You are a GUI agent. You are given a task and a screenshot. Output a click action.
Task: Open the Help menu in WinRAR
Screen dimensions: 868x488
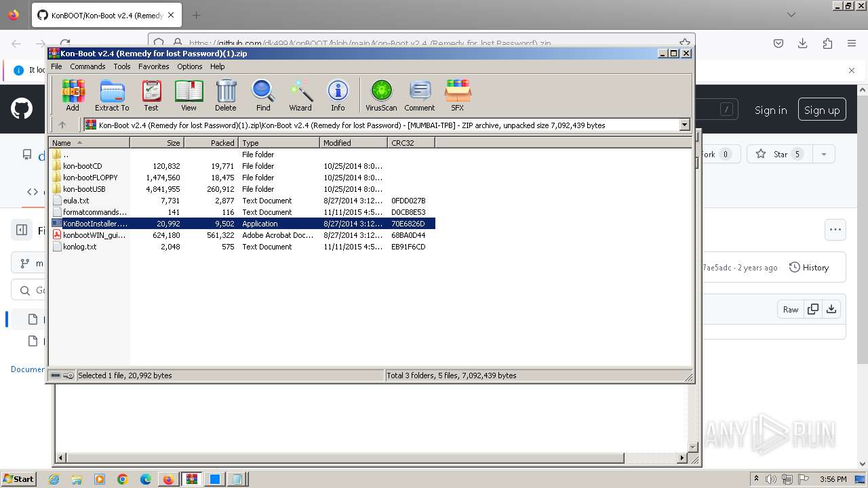coord(217,66)
